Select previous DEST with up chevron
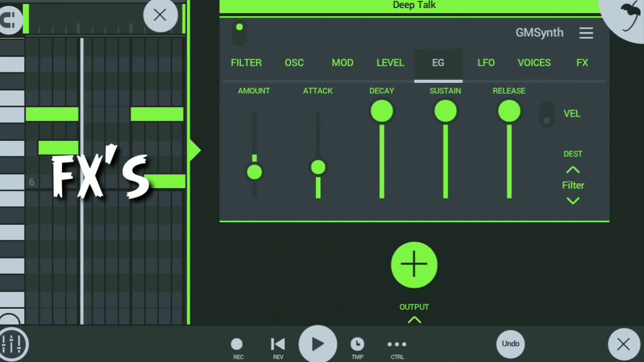Screen dimensions: 644x362 tap(573, 170)
